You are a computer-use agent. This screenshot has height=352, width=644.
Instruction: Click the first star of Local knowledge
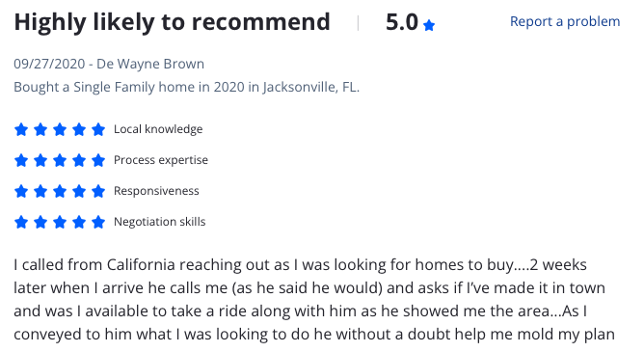[21, 129]
